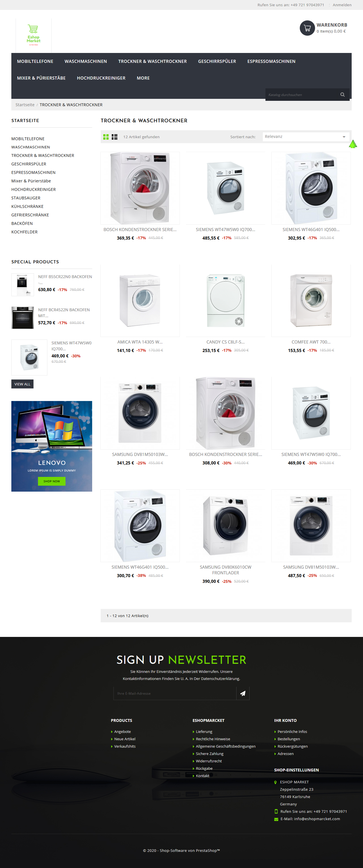Click the green email envelope icon in footer
Screen dimensions: 363x868
pos(276,819)
